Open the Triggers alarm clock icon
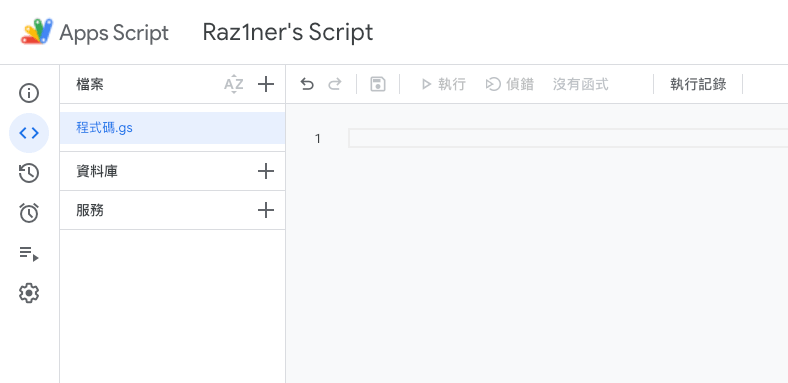The image size is (788, 383). [29, 213]
